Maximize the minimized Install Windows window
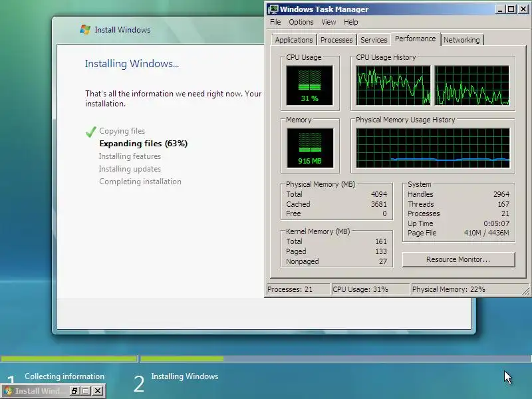This screenshot has height=399, width=532. [86, 391]
